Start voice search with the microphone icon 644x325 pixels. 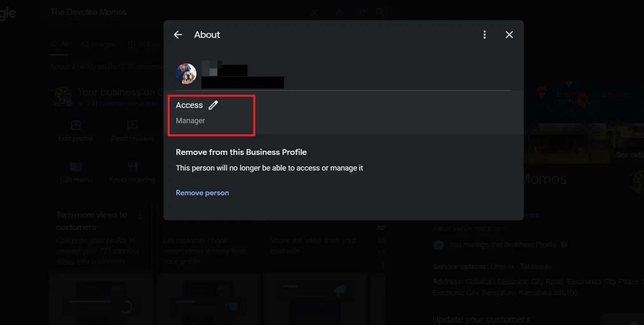point(338,12)
